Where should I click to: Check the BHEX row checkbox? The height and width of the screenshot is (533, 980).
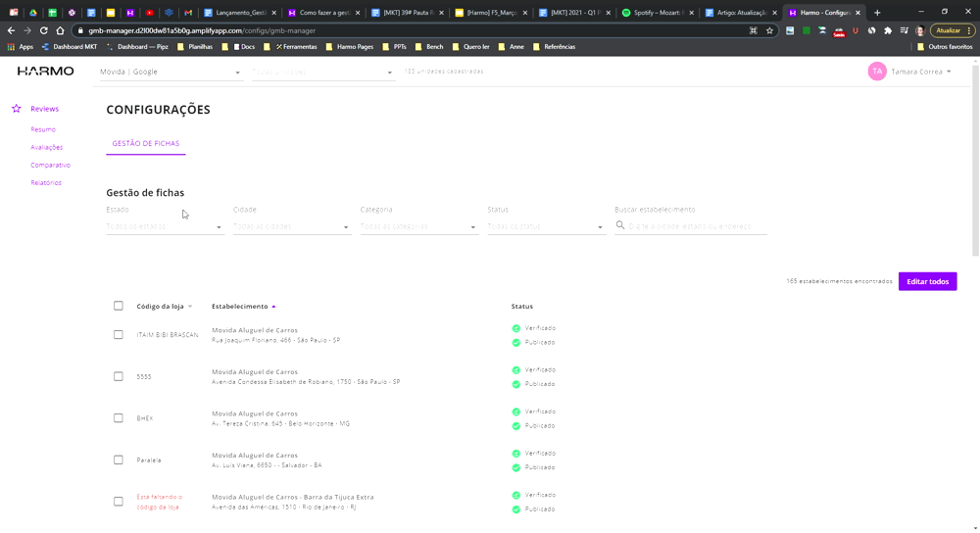[119, 418]
